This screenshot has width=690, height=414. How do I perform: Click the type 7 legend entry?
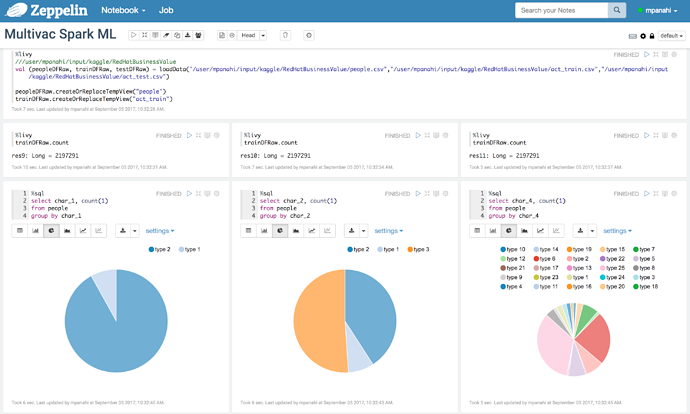644,249
